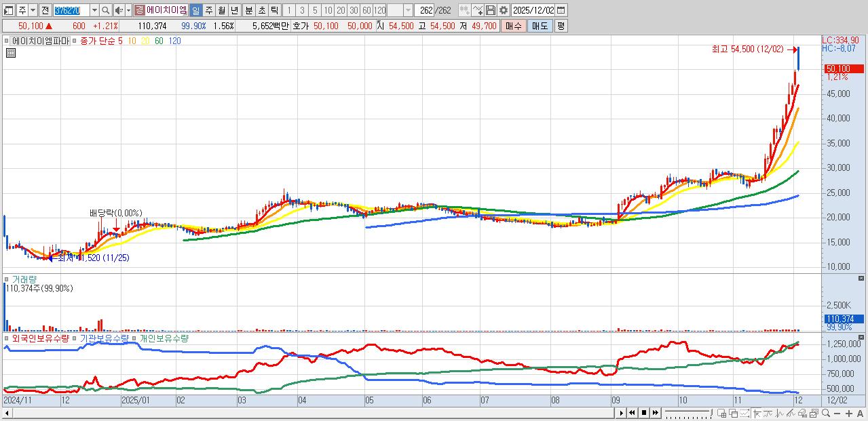
Task: Click the 60-day moving average legend
Action: pos(158,41)
